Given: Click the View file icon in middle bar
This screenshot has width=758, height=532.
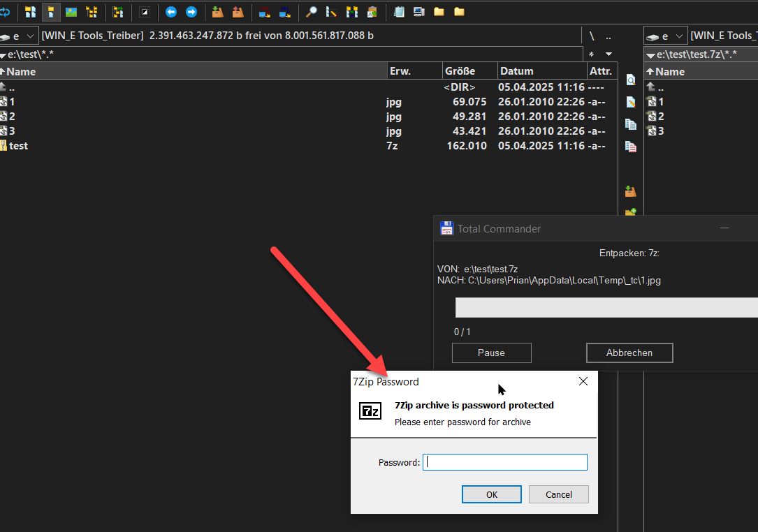Looking at the screenshot, I should [x=631, y=80].
